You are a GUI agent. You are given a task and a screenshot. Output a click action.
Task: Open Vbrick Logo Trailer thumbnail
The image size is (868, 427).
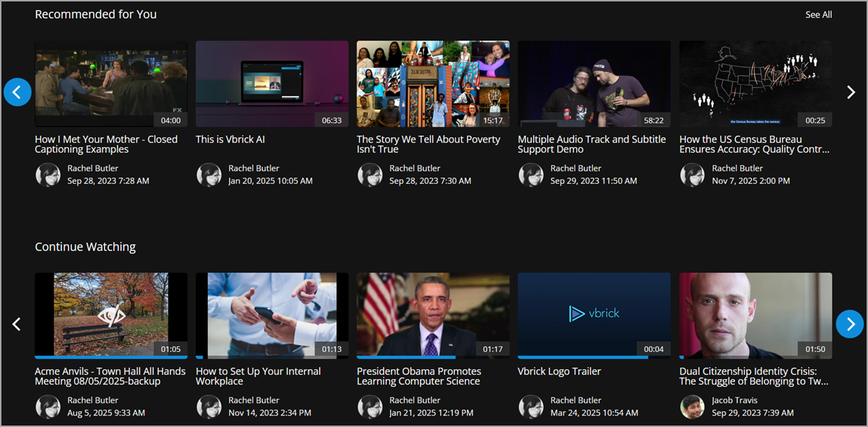click(594, 315)
